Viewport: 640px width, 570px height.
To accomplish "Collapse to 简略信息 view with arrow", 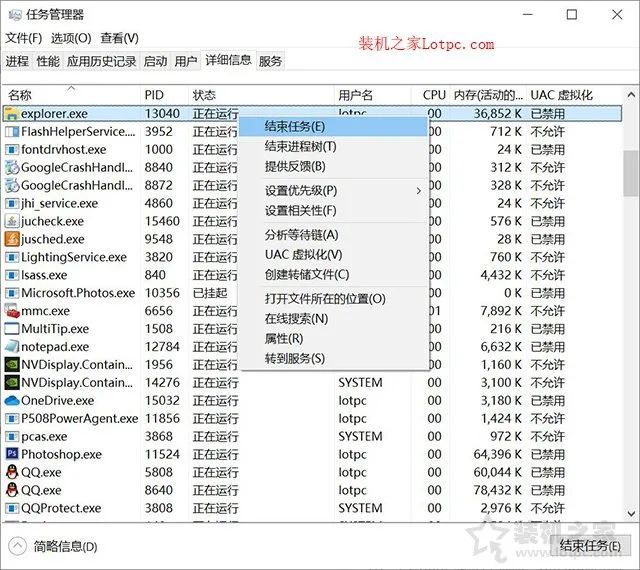I will [17, 546].
